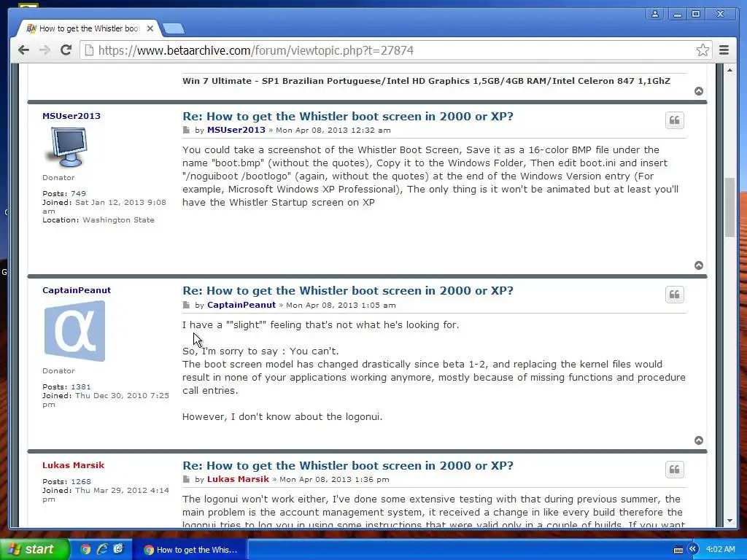Expand hidden system tray icons
Screen dimensions: 747x560
click(x=693, y=550)
